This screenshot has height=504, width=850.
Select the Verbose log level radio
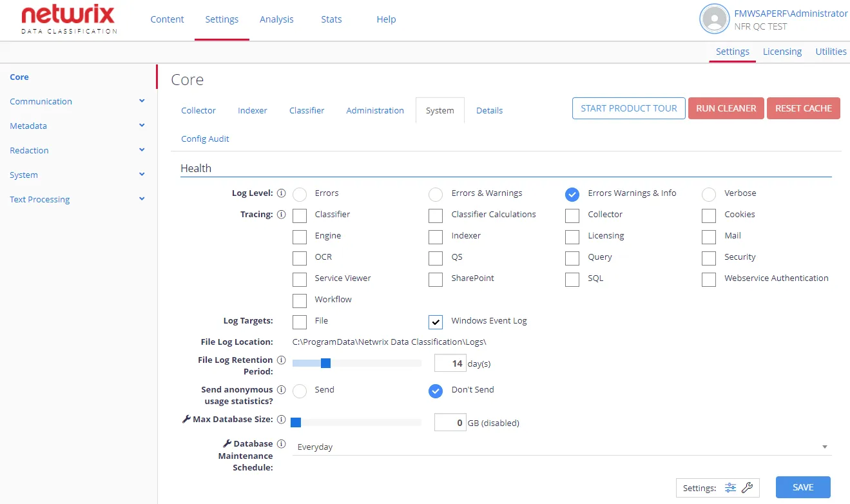(x=709, y=194)
